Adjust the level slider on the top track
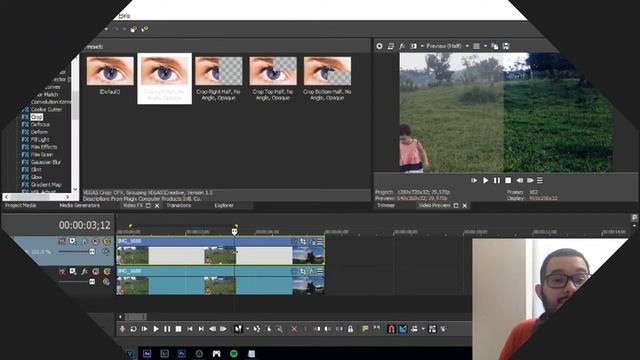This screenshot has width=640, height=360. tap(92, 252)
